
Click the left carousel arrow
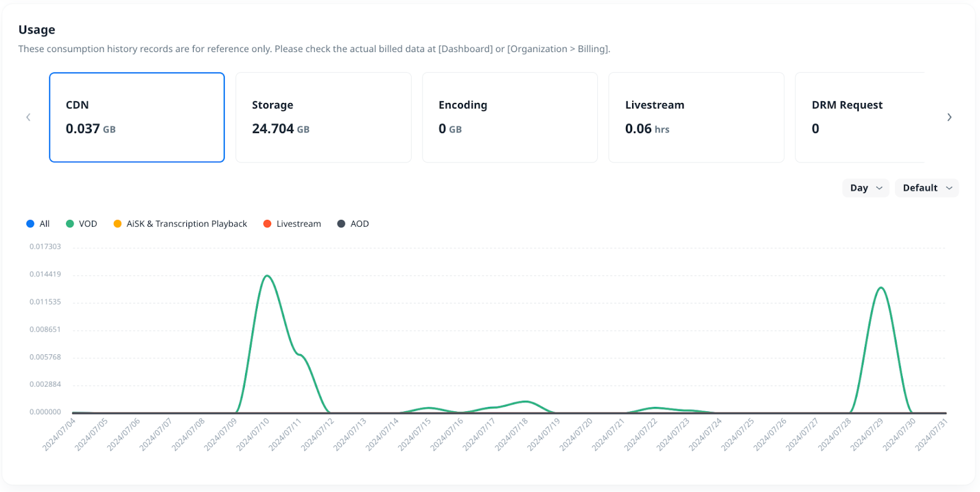(x=28, y=117)
